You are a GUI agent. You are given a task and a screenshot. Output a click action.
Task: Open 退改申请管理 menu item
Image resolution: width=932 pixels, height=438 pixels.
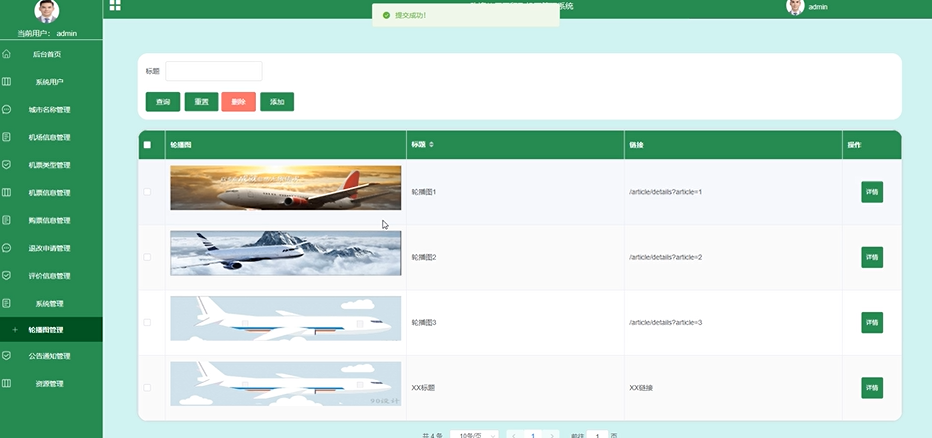[51, 248]
